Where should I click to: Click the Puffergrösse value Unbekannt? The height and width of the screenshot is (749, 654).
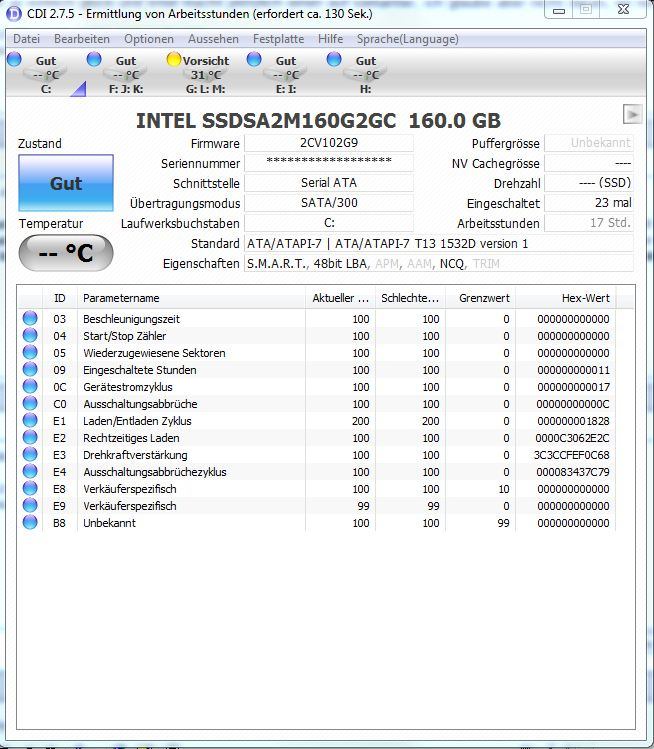[589, 143]
